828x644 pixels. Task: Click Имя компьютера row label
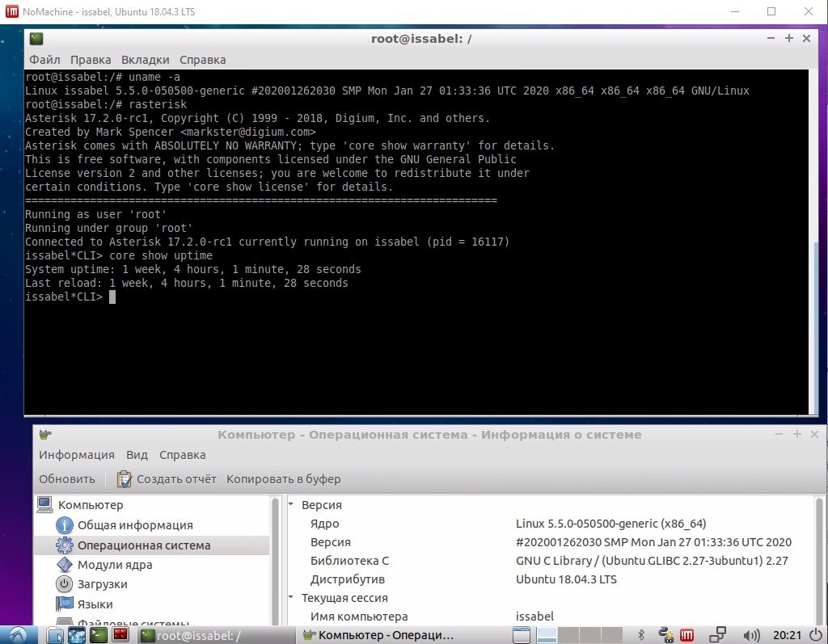359,616
